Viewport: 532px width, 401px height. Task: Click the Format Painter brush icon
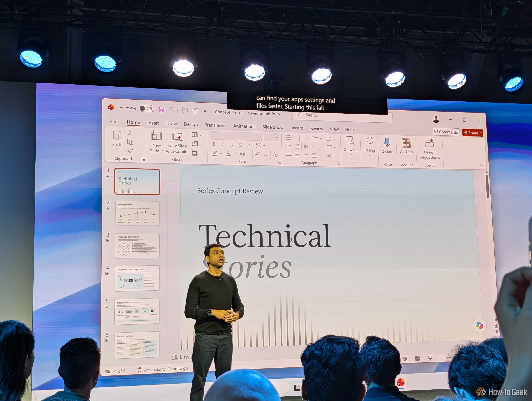(130, 151)
